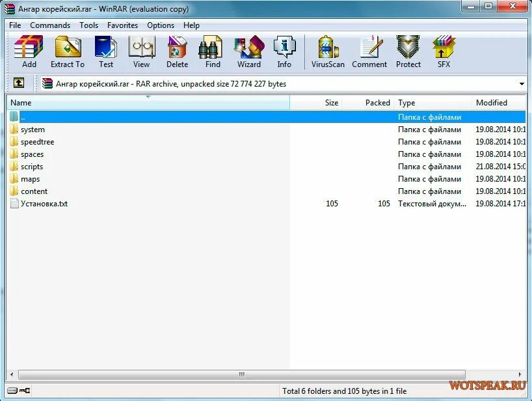Select the maps folder icon

point(14,179)
